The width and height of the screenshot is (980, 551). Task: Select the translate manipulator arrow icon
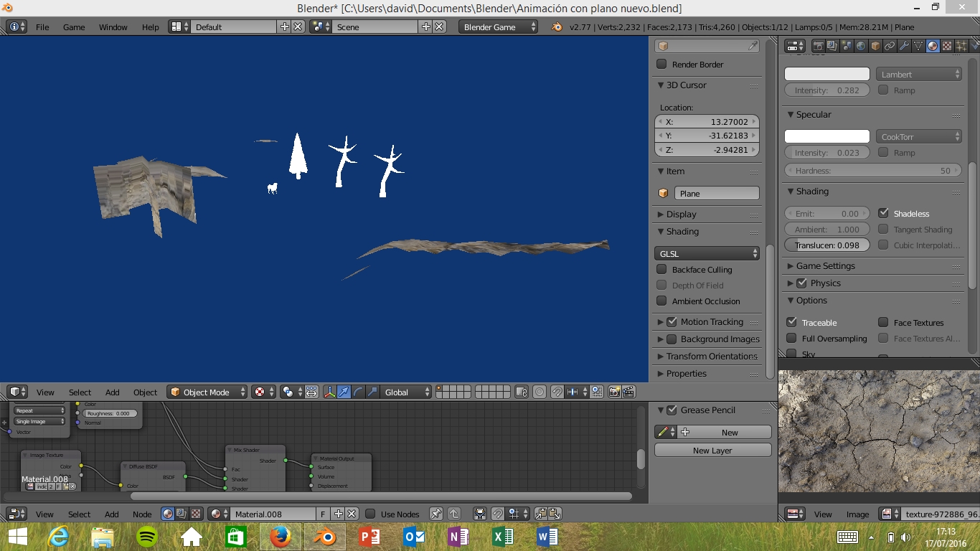(344, 392)
